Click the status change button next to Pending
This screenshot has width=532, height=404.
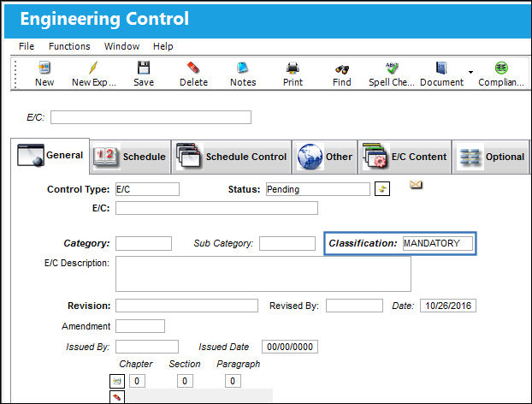(x=382, y=189)
